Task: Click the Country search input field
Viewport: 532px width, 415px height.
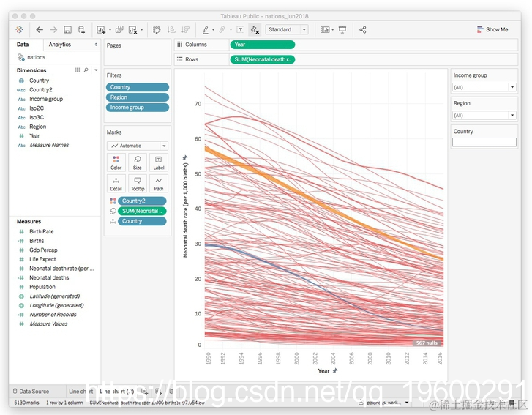Action: (484, 142)
